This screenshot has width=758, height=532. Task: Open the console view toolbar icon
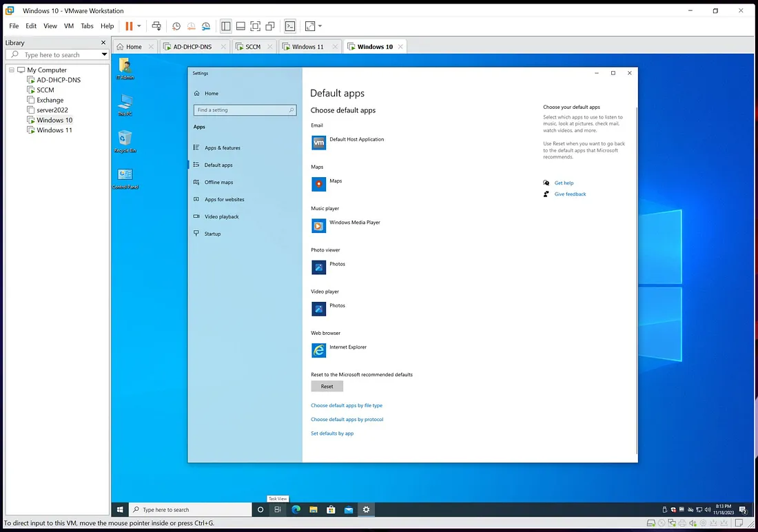point(290,26)
